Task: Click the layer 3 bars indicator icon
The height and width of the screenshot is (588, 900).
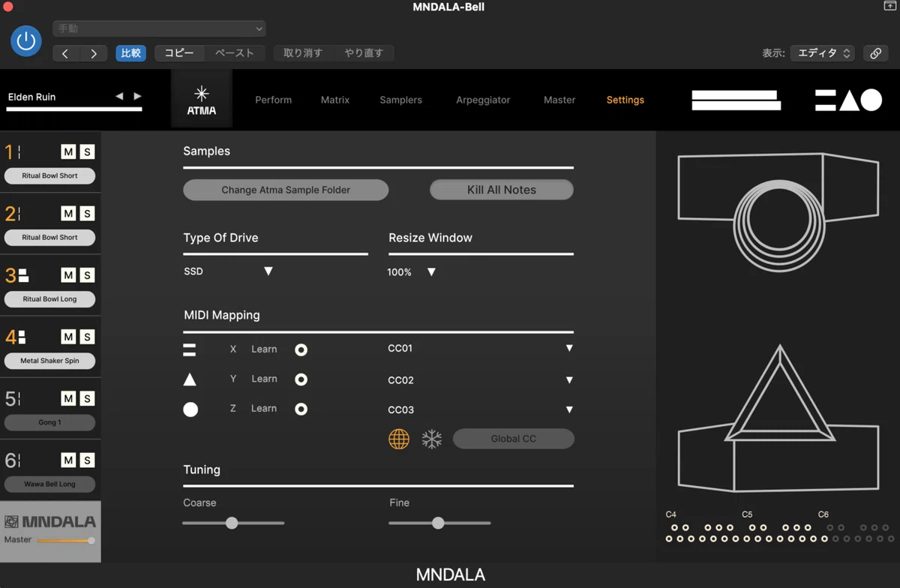Action: click(23, 275)
